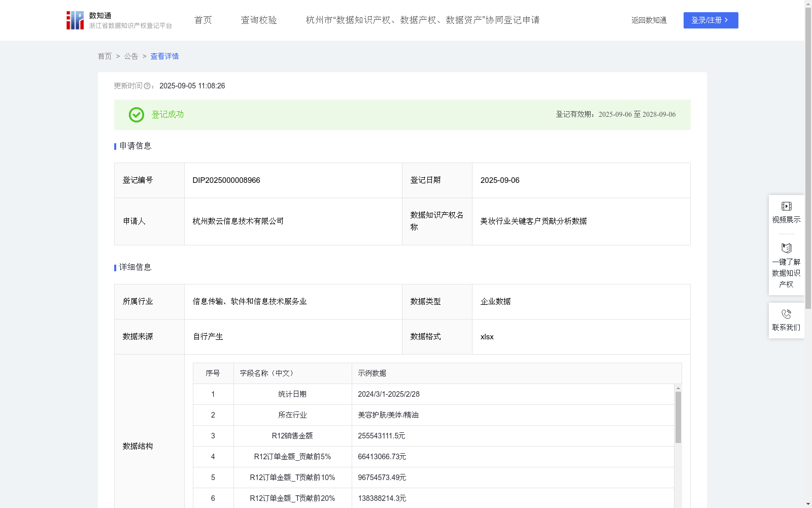Click the help icon beside 更新时间
The image size is (812, 508).
click(x=147, y=86)
